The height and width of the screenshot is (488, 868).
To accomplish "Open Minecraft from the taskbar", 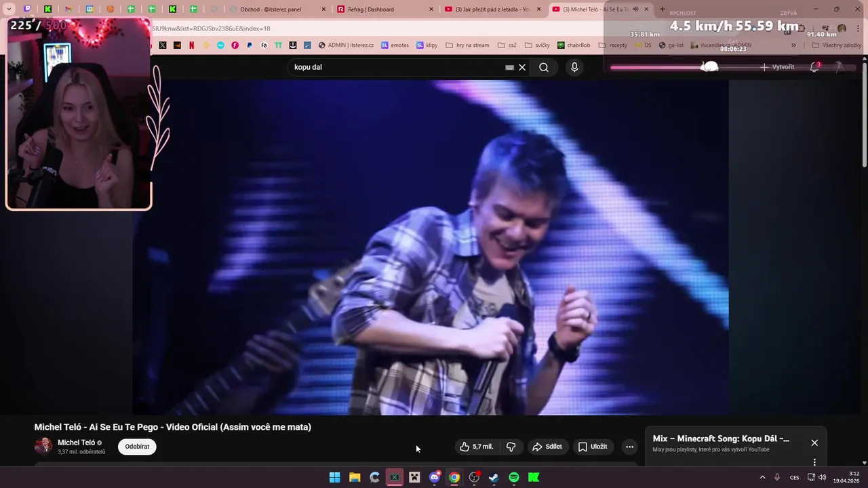I will pyautogui.click(x=414, y=477).
